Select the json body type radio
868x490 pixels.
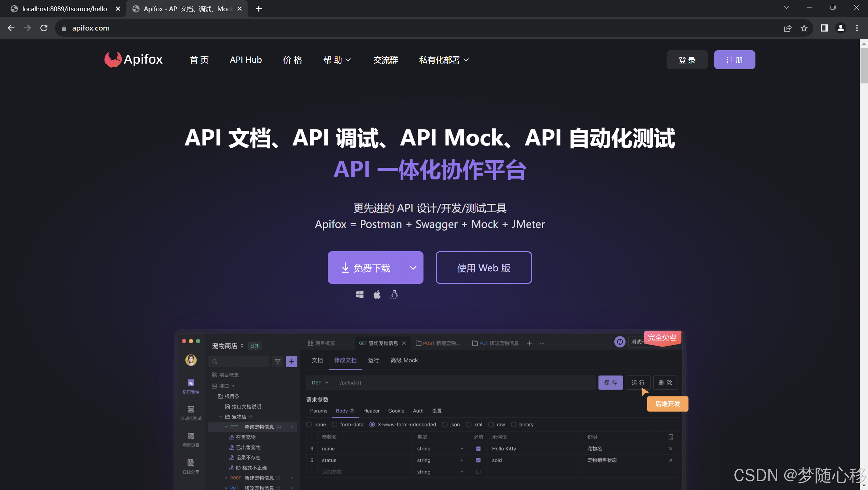point(445,425)
